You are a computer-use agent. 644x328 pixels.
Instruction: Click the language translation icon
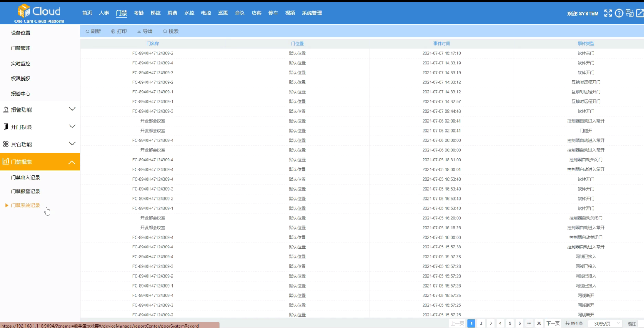point(630,13)
